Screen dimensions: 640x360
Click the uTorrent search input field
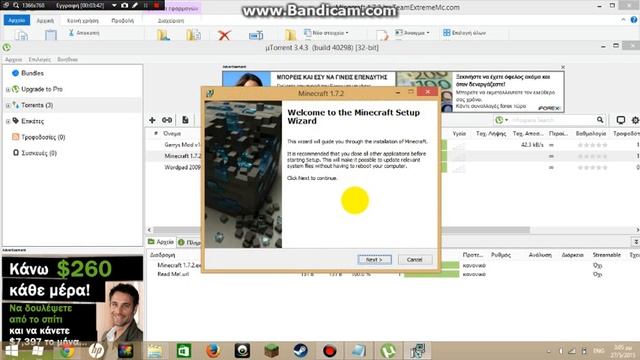(553, 120)
